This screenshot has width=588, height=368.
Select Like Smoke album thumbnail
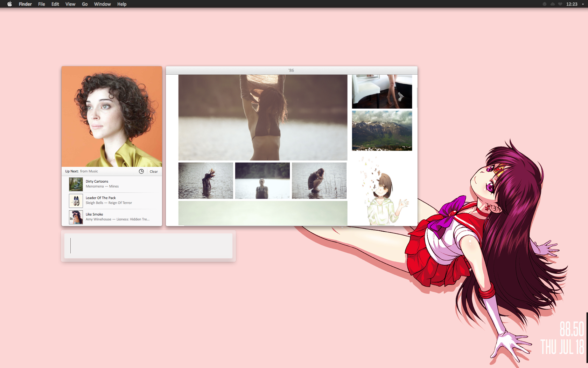[76, 217]
